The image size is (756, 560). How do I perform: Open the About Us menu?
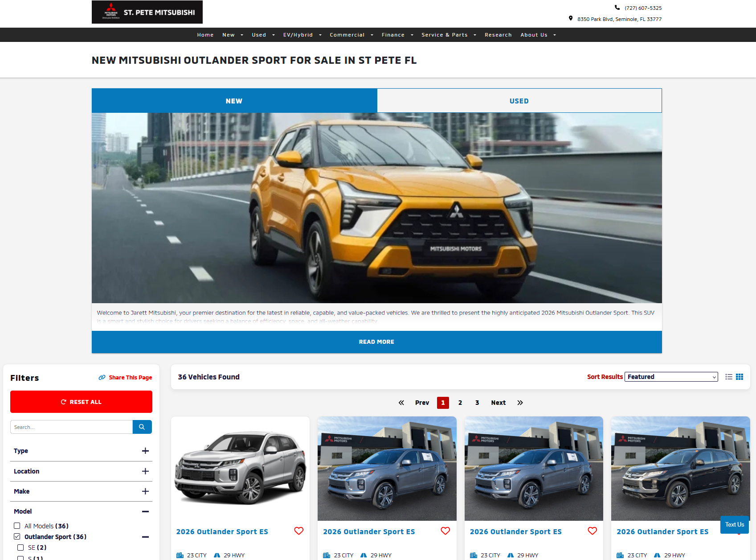click(x=538, y=35)
